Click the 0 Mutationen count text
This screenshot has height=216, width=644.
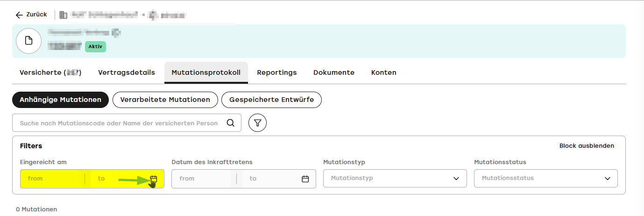[x=36, y=209]
